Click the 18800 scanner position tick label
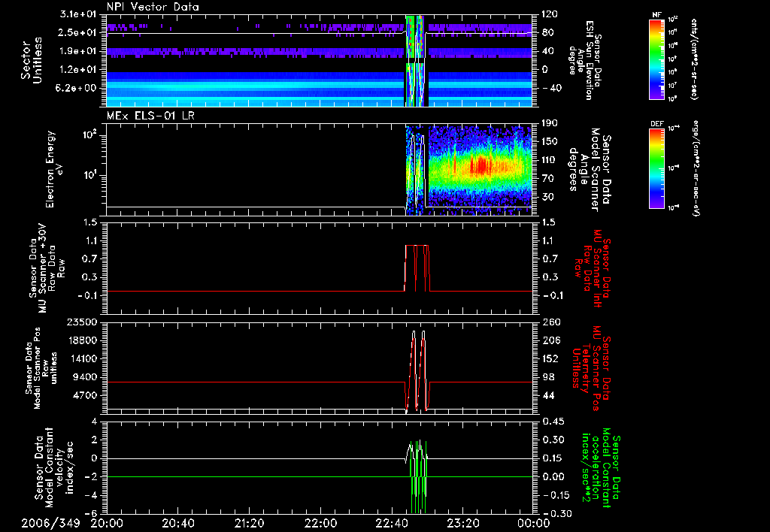The image size is (770, 532). coord(83,340)
